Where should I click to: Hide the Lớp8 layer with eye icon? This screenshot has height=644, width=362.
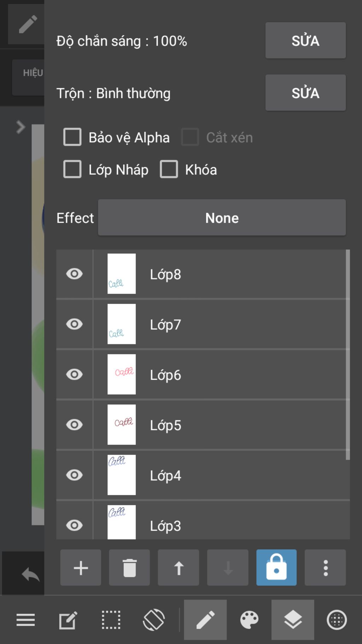74,274
